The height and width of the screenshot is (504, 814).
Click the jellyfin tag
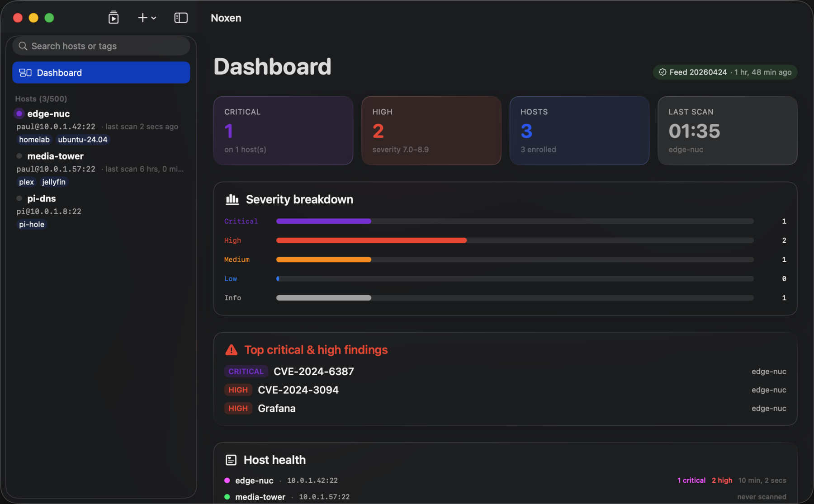(54, 182)
